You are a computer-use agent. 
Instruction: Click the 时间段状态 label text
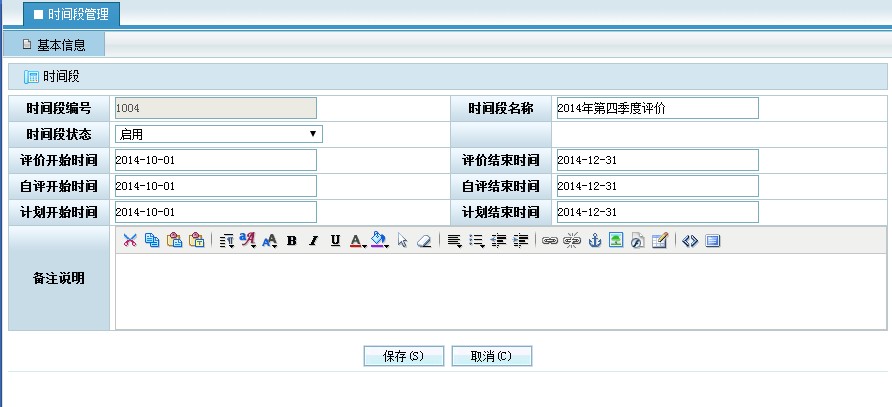click(59, 134)
